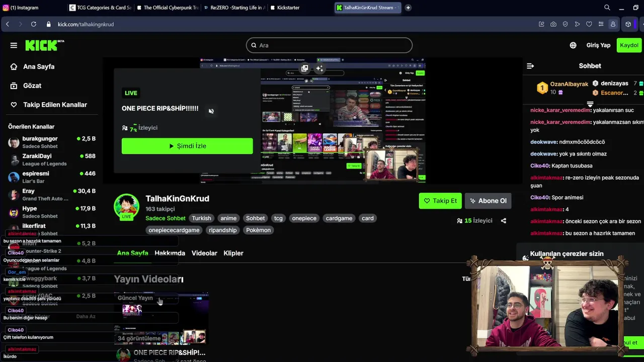Click the browser back arrow

[x=8, y=24]
